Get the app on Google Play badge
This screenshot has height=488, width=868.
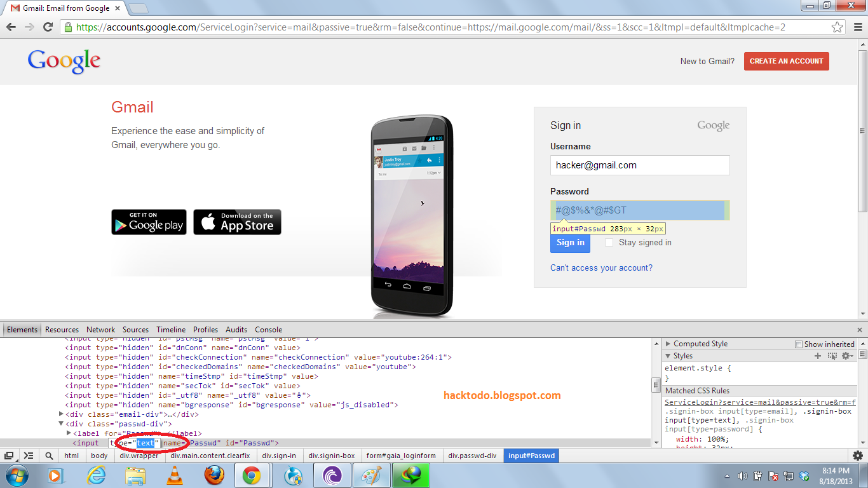point(149,222)
